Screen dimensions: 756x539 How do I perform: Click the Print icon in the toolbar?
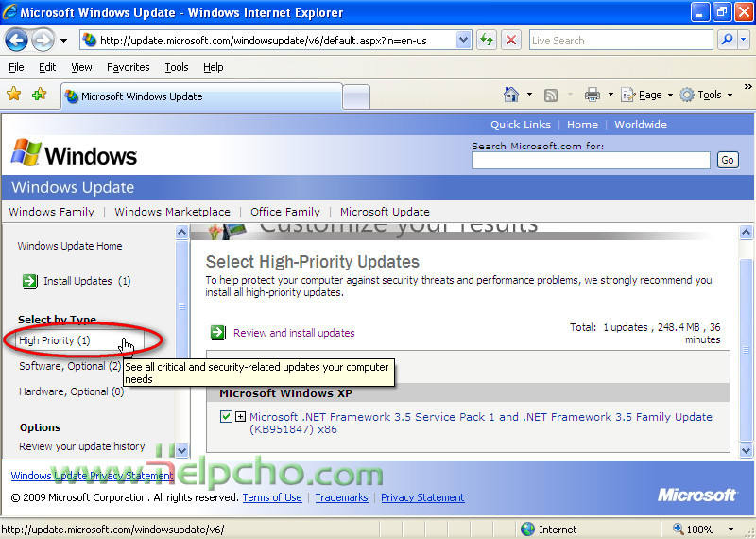593,95
